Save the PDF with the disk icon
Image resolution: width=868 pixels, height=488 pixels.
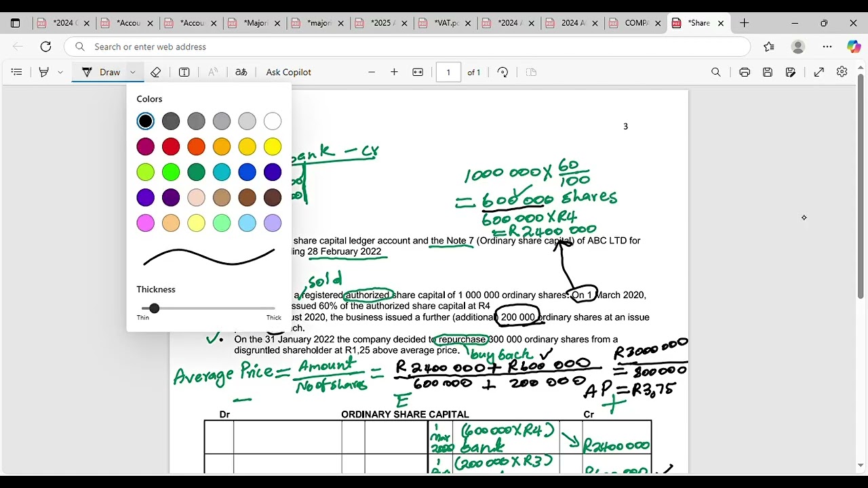pyautogui.click(x=768, y=72)
